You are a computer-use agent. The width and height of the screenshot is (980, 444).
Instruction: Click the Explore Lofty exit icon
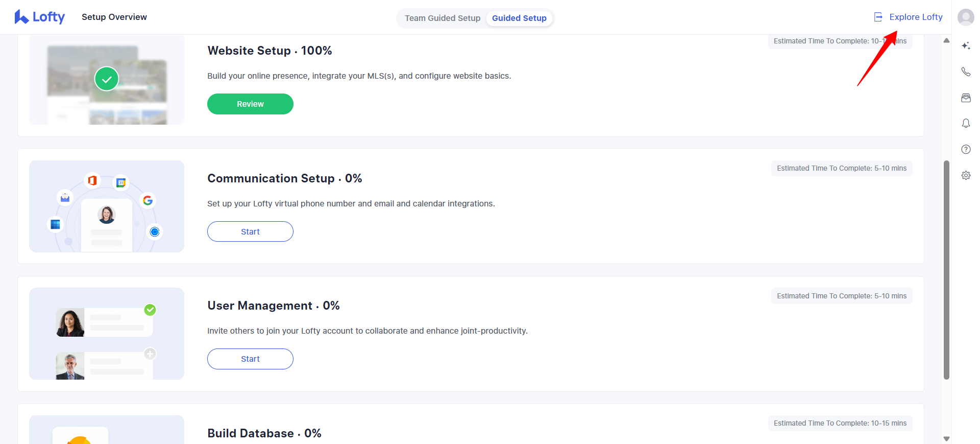(878, 17)
